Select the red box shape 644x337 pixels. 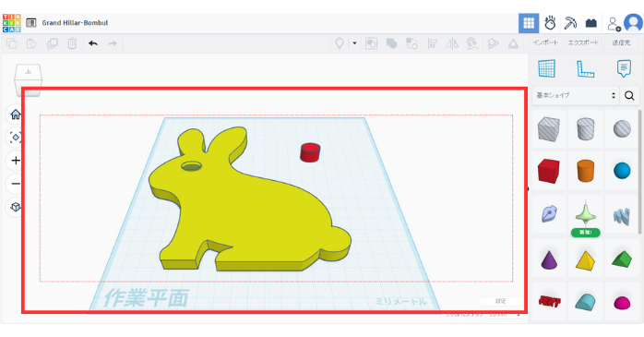click(x=549, y=171)
